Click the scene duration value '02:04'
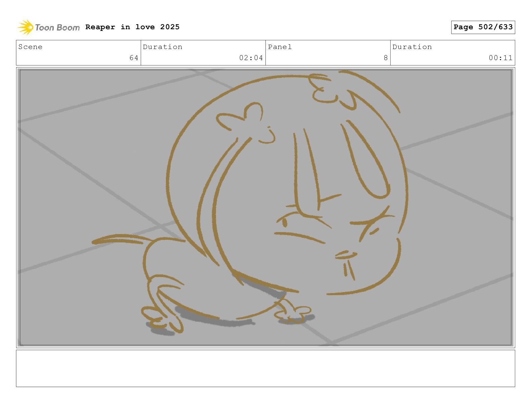 click(251, 58)
